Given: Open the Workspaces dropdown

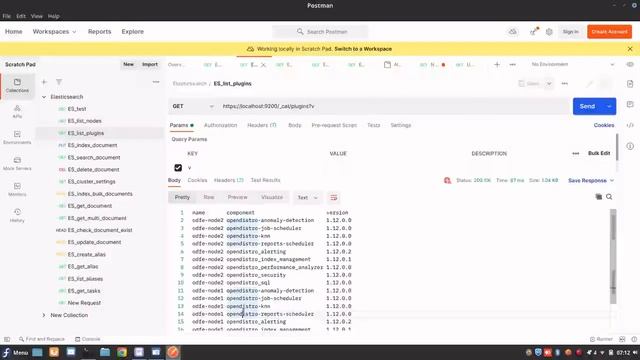Looking at the screenshot, I should [x=54, y=31].
